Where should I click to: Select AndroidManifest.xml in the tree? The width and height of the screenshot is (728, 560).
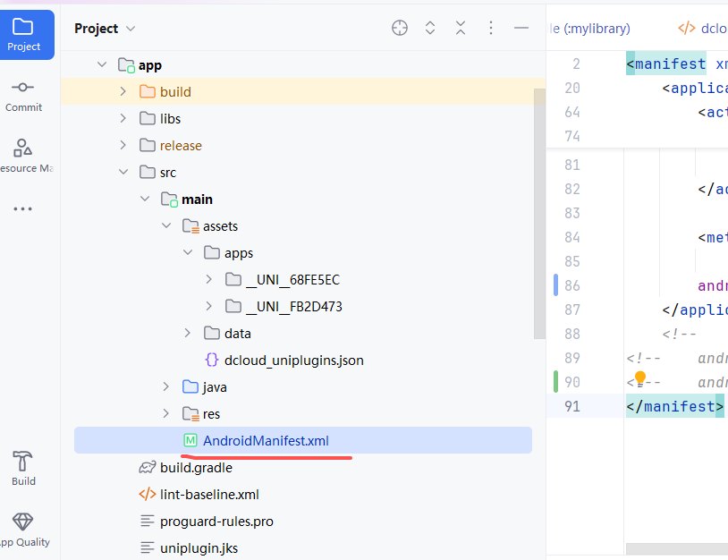[x=266, y=440]
